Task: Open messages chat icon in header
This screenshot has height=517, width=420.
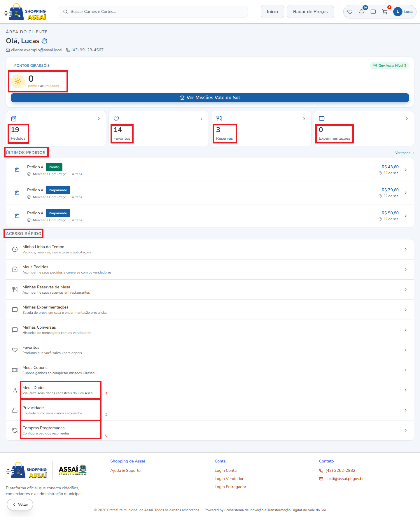Action: point(373,12)
